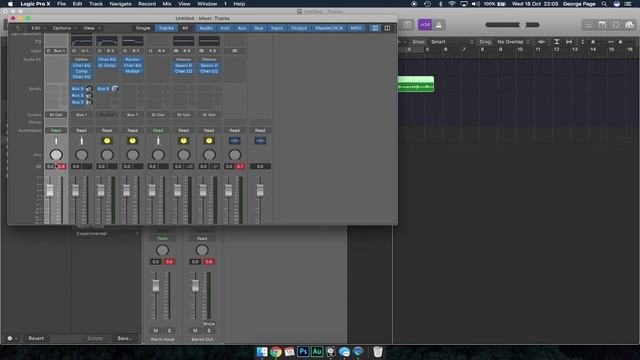
Task: Click the horizontal auto zoom button
Action: [569, 42]
